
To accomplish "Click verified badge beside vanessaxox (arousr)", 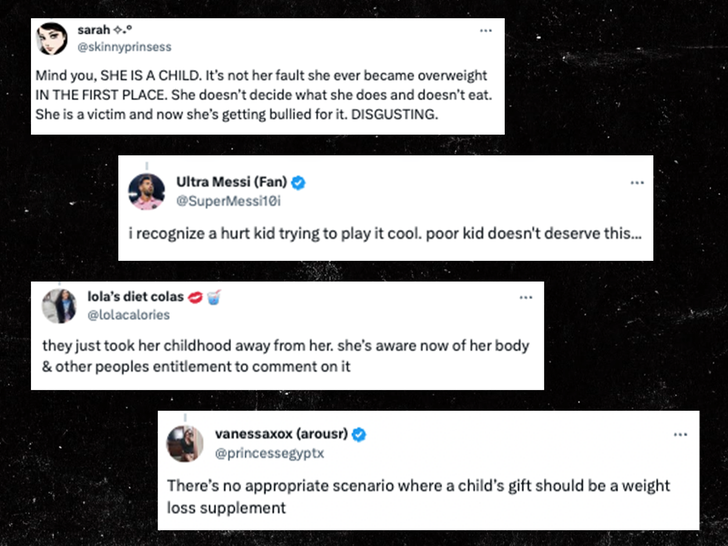I will pyautogui.click(x=358, y=434).
